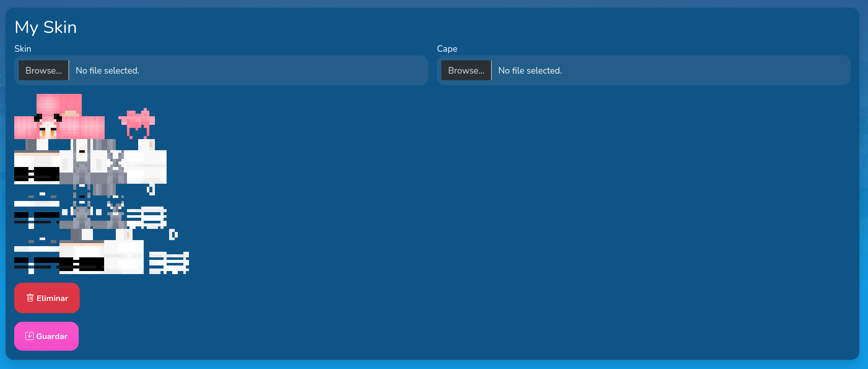Viewport: 868px width, 369px height.
Task: Click 'No file selected.' in Skin field
Action: pos(107,71)
